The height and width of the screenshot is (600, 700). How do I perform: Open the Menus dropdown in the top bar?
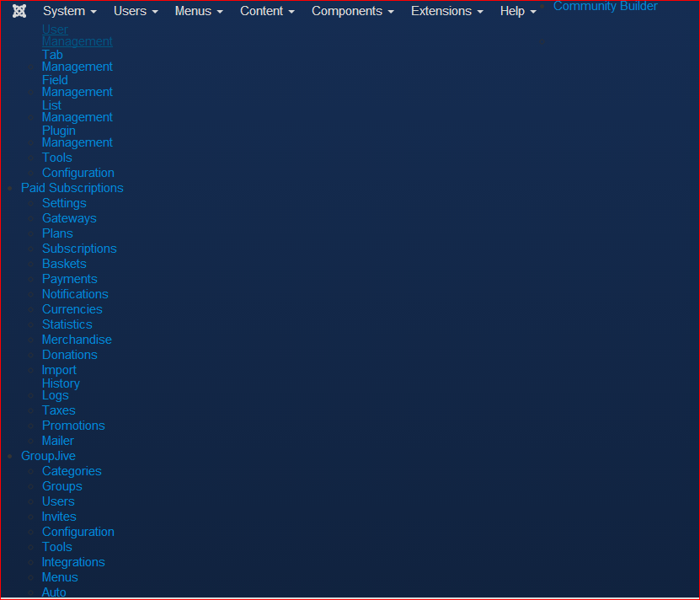point(199,11)
